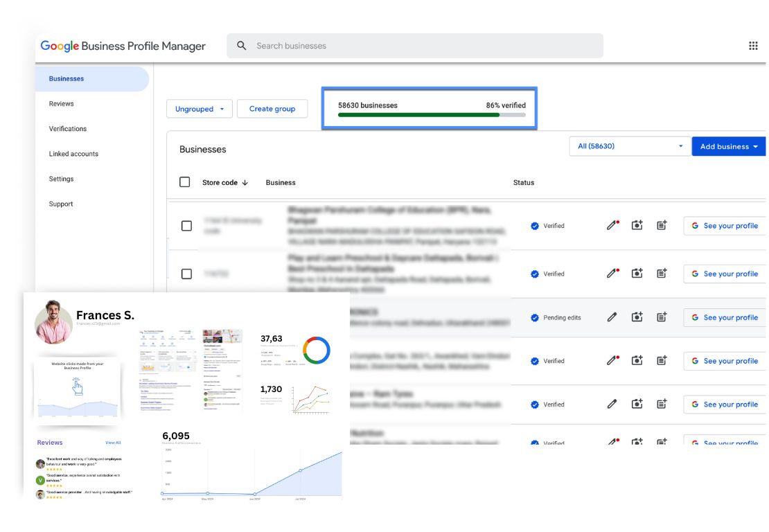Create post for the first business row
This screenshot has width=769, height=532.
coord(662,225)
